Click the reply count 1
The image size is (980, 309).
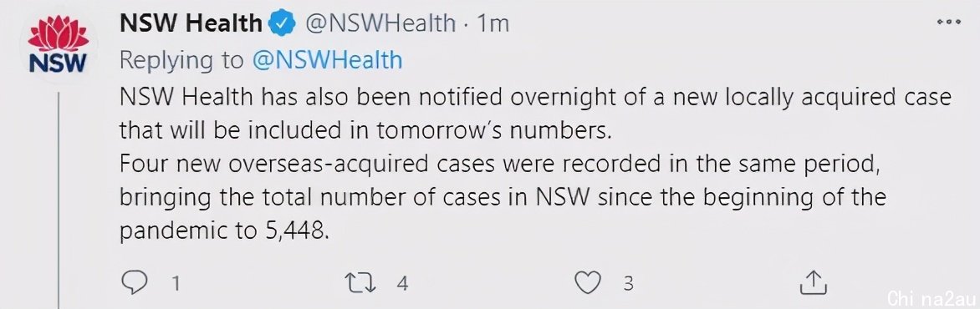point(176,284)
